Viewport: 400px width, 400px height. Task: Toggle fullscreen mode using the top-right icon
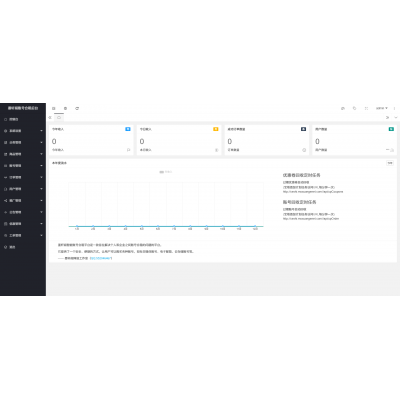366,108
